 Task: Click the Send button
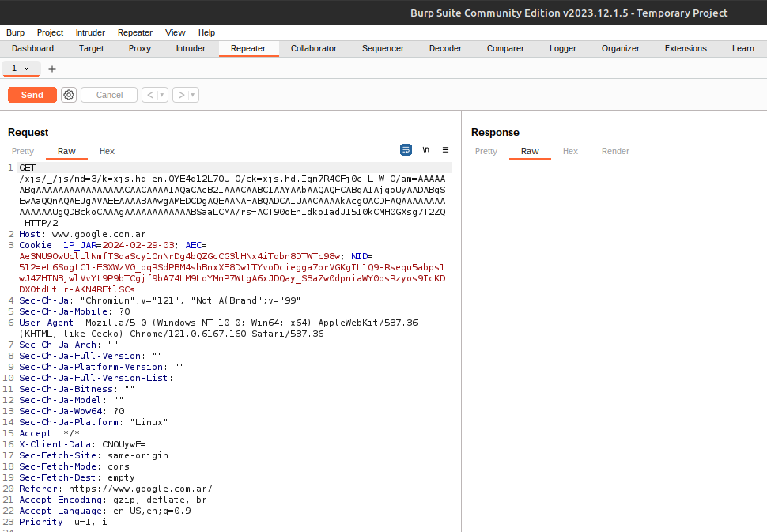(x=32, y=95)
